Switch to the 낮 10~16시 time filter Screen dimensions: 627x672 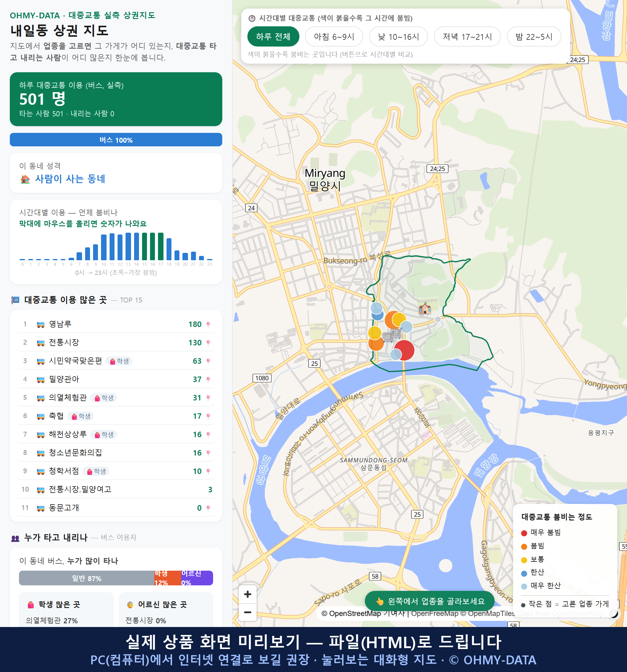tap(399, 36)
